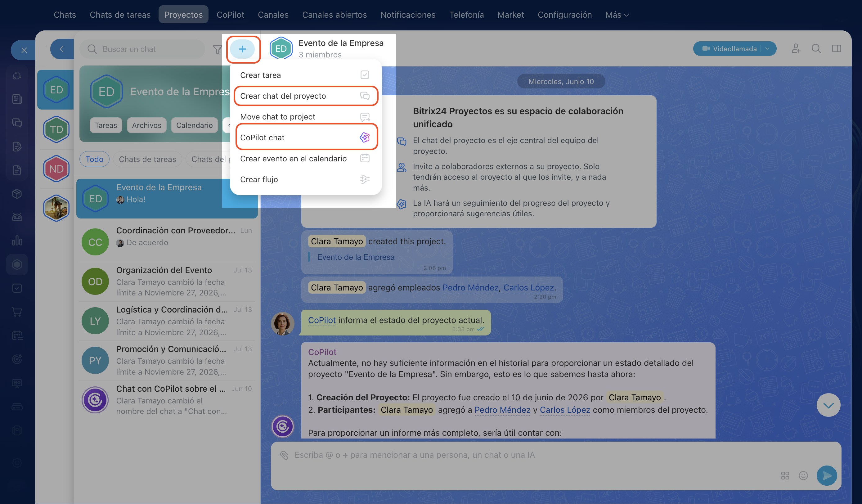
Task: Open Organización del Evento chat
Action: [167, 281]
